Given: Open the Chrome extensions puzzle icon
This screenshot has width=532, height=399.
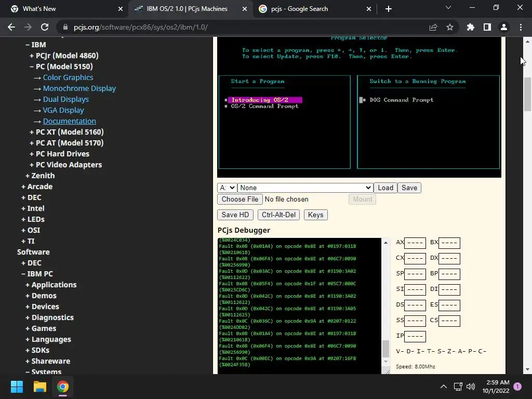Looking at the screenshot, I should point(471,27).
